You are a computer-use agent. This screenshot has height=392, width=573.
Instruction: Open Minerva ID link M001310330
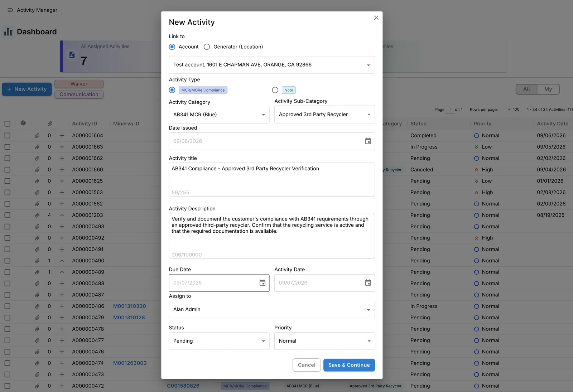[130, 306]
